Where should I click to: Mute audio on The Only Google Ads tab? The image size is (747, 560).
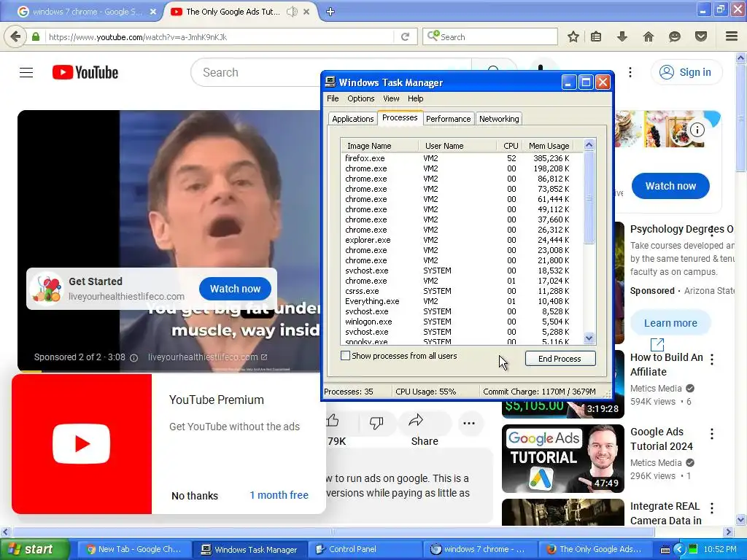292,12
